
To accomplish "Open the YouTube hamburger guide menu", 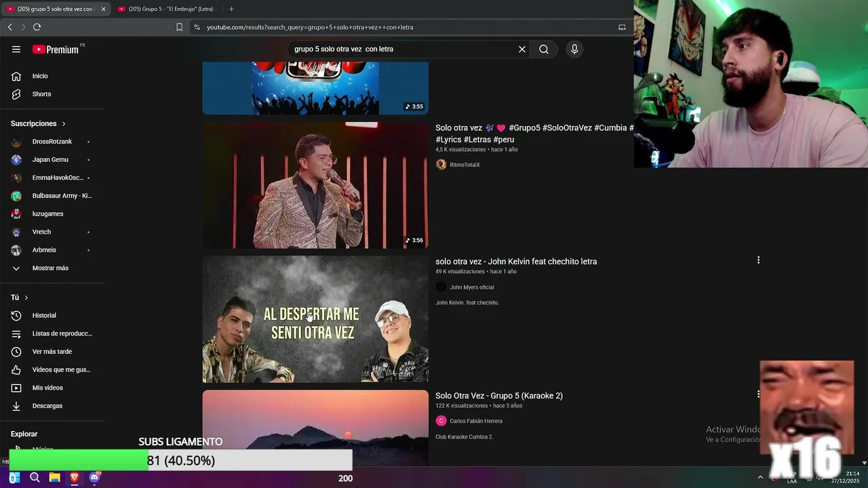I will 16,49.
